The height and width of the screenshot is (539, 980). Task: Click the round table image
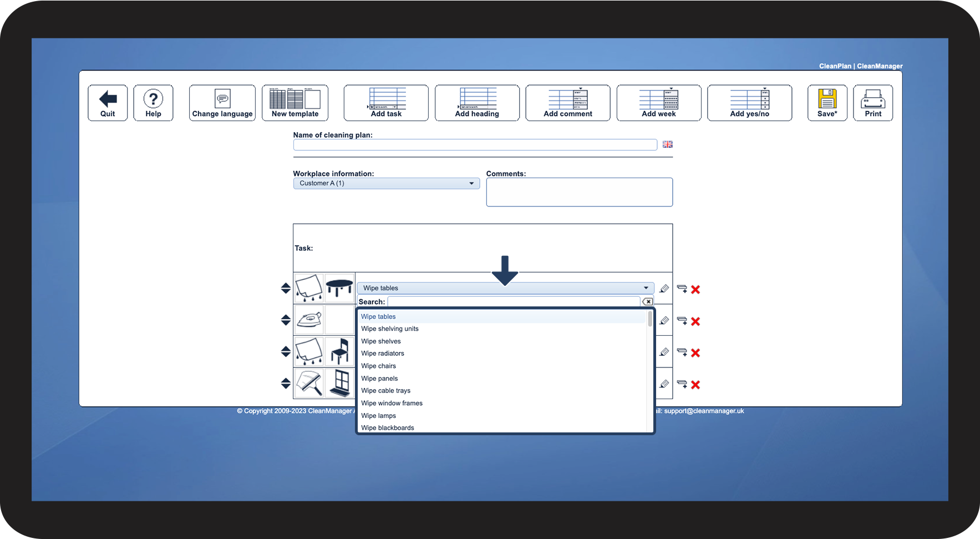(339, 288)
